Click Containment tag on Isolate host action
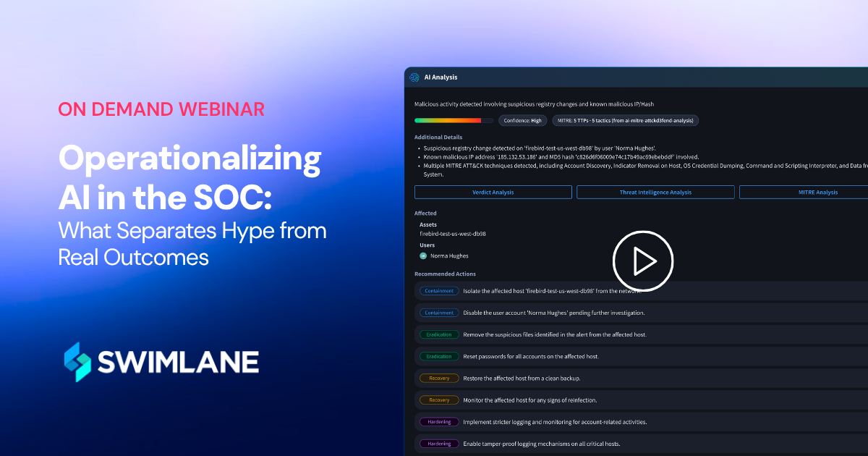The image size is (868, 456). coord(439,291)
